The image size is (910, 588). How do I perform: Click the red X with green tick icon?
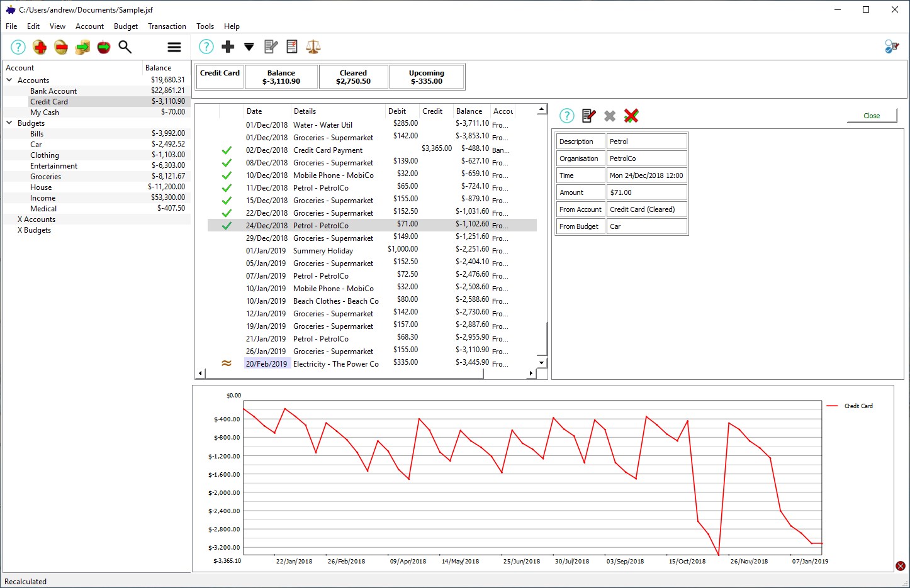point(631,116)
